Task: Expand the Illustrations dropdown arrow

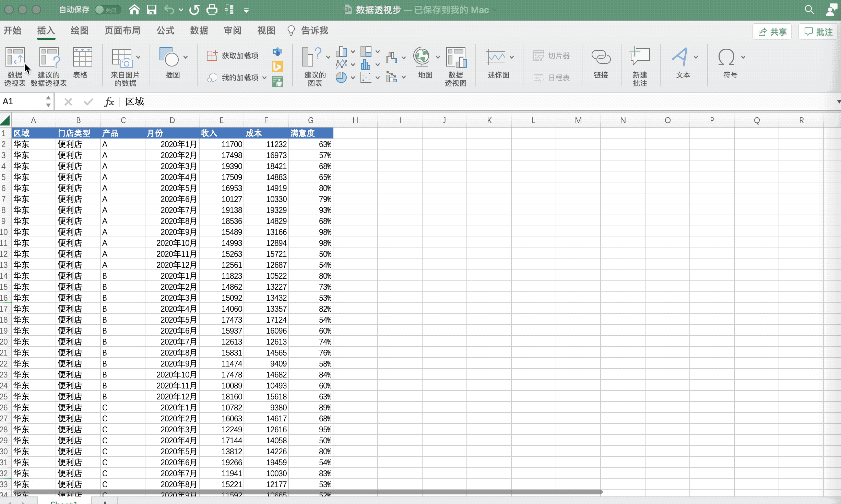Action: (186, 57)
